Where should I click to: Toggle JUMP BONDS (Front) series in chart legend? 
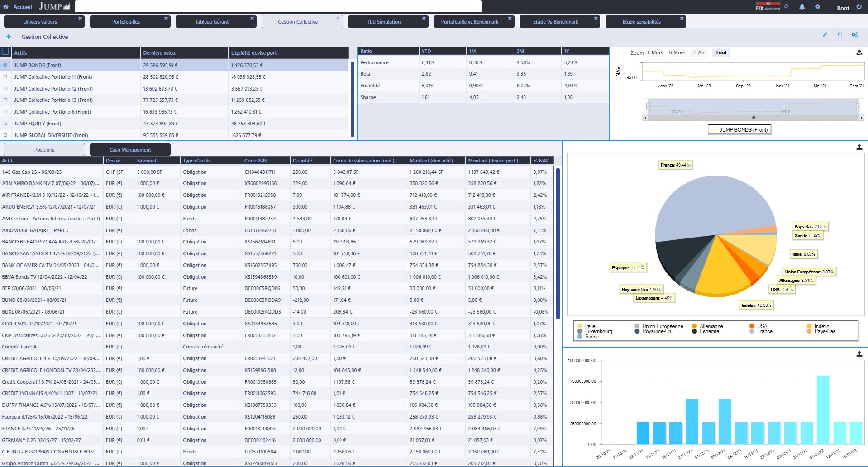click(739, 130)
